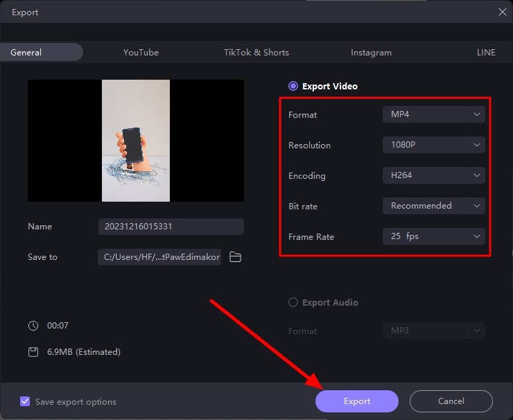Click the video preview thumbnail

(136, 141)
